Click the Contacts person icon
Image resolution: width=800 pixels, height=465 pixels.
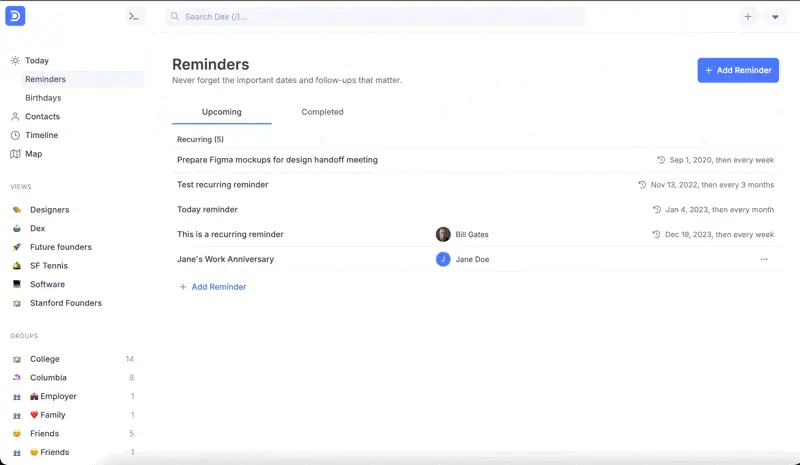pyautogui.click(x=15, y=116)
